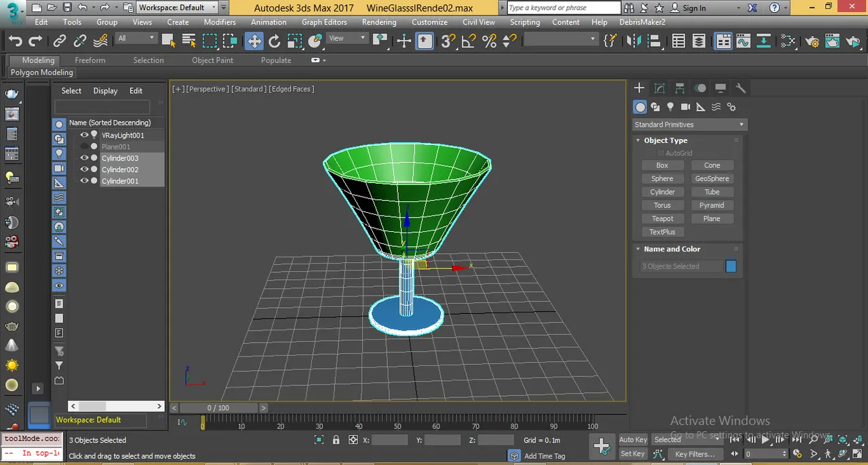The image size is (868, 465).
Task: Choose the Select and Rotate tool
Action: coord(275,41)
